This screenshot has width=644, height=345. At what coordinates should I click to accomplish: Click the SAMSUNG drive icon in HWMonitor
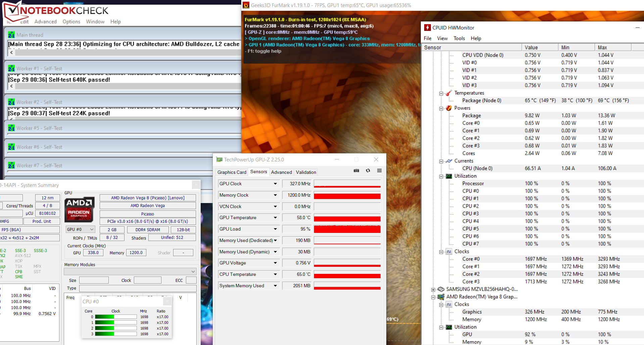click(441, 289)
